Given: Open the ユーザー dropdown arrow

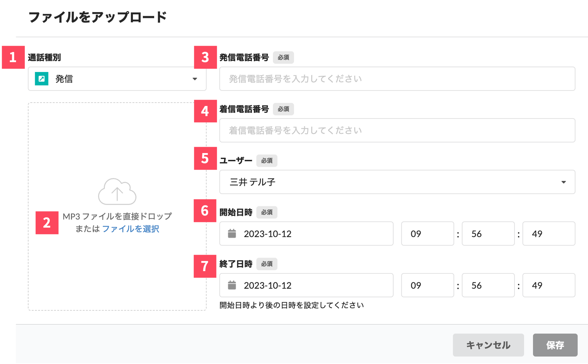Looking at the screenshot, I should (x=563, y=182).
